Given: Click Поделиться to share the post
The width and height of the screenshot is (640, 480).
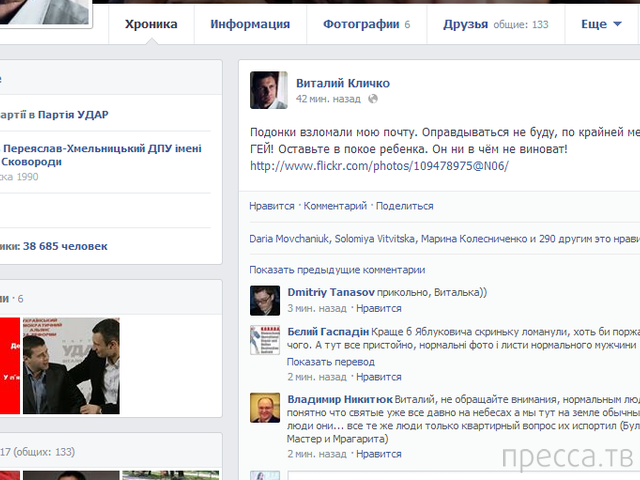Looking at the screenshot, I should [404, 206].
